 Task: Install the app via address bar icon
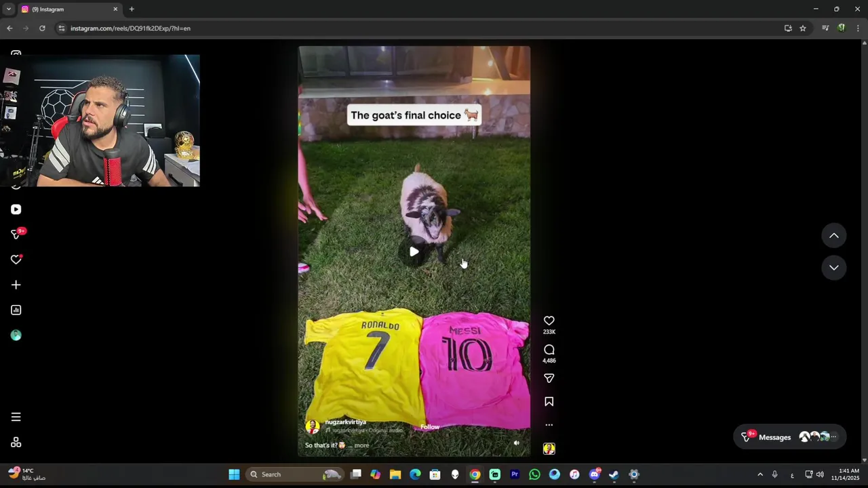click(x=788, y=28)
